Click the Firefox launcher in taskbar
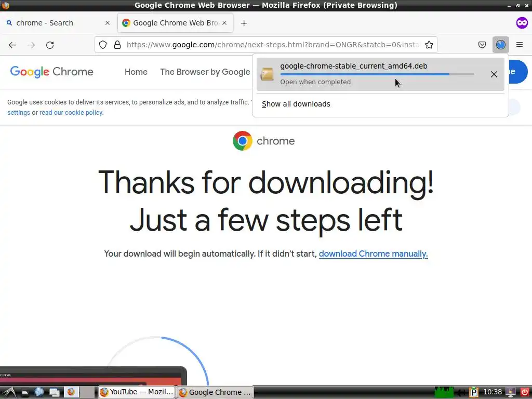Image resolution: width=532 pixels, height=399 pixels. [71, 392]
